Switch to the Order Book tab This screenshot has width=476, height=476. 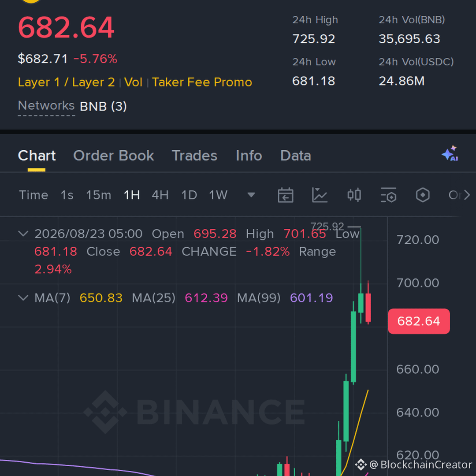tap(114, 156)
